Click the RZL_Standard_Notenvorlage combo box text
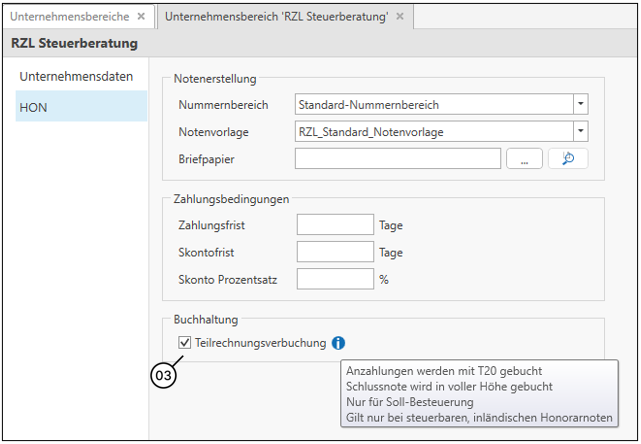641x444 pixels. tap(432, 131)
